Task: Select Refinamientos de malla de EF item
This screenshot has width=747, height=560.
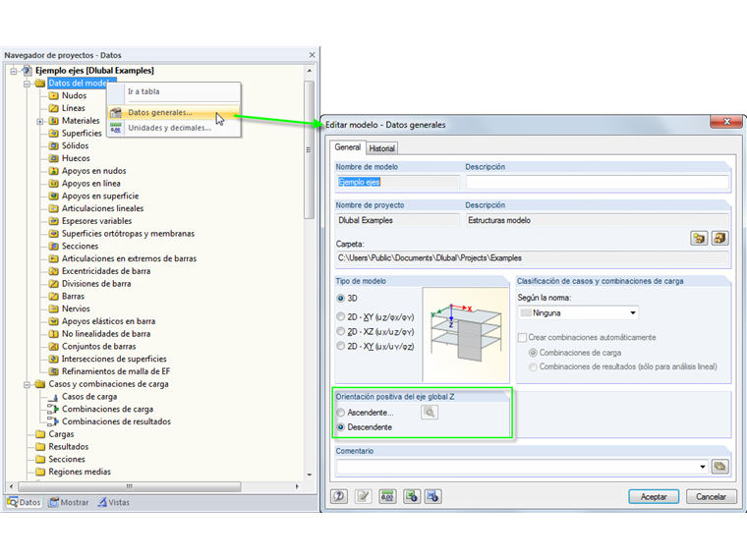Action: pos(116,371)
